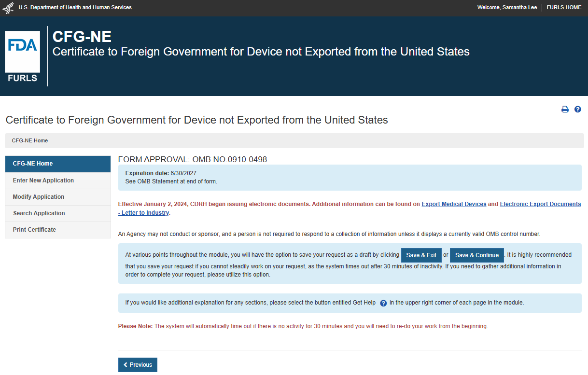Click the CFG-NE banner title
The width and height of the screenshot is (588, 375).
(x=82, y=37)
